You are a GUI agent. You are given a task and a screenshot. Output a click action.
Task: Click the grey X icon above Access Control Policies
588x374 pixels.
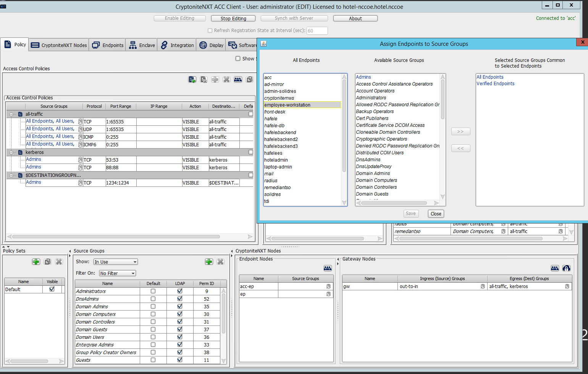226,79
